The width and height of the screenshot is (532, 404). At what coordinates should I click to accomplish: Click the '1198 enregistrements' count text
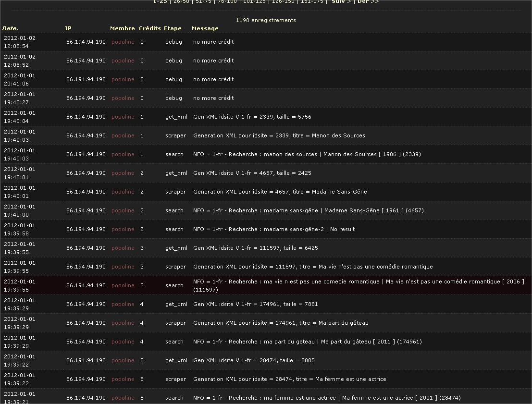(x=266, y=20)
